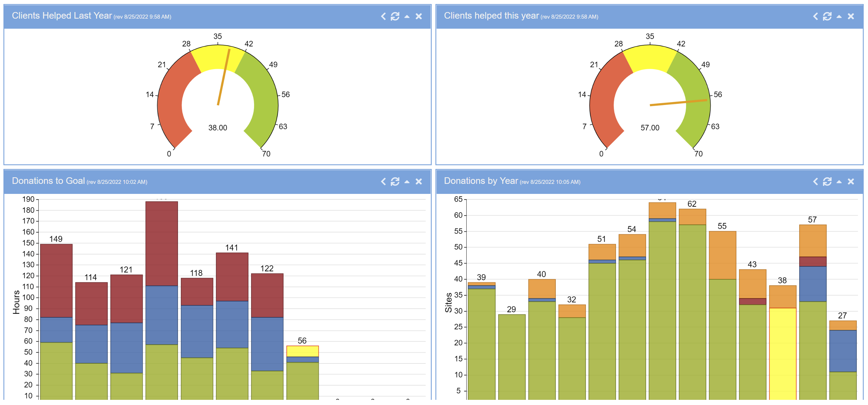Click the blue segment of the 57 bar
Image resolution: width=868 pixels, height=405 pixels.
coord(813,284)
